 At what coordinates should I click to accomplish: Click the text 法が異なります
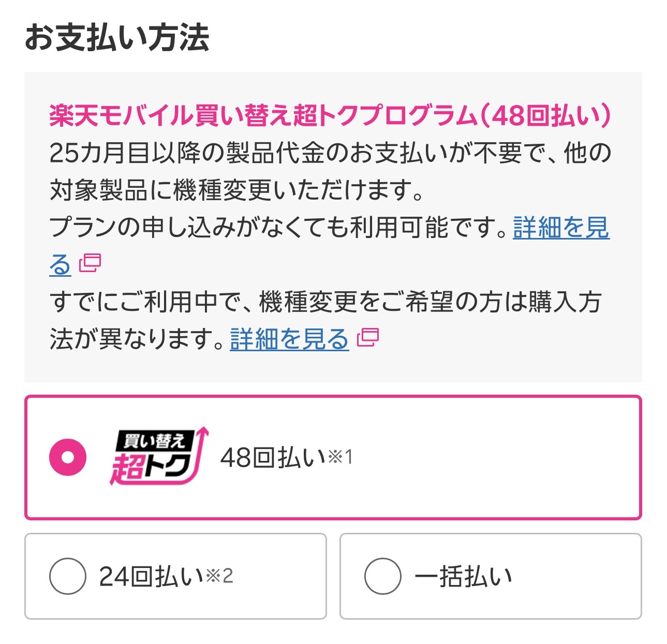click(x=137, y=339)
